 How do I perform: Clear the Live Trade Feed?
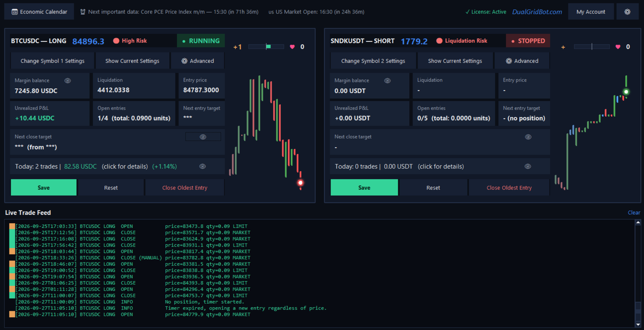(x=634, y=213)
